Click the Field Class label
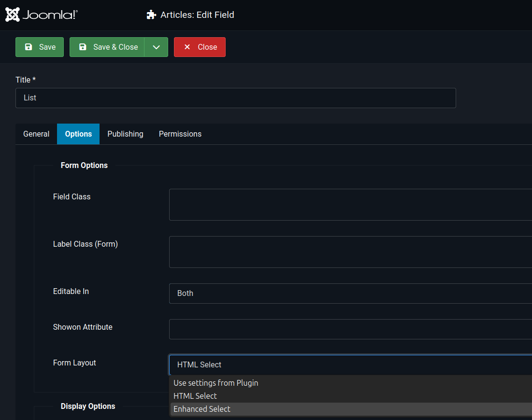Viewport: 532px width, 420px height. tap(72, 196)
